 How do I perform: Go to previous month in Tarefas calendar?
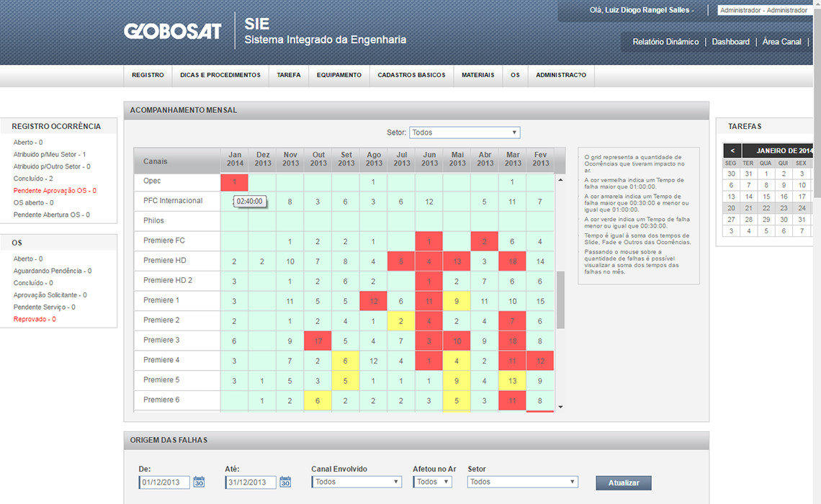tap(732, 150)
